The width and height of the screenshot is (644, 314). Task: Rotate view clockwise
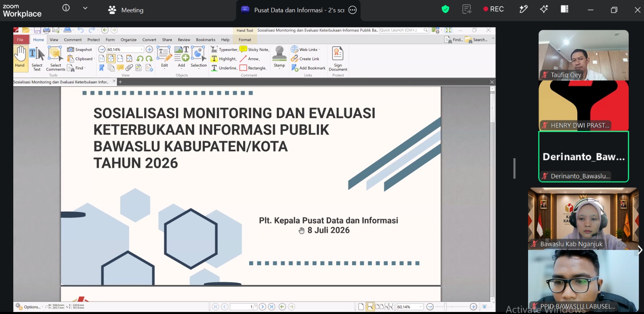149,59
